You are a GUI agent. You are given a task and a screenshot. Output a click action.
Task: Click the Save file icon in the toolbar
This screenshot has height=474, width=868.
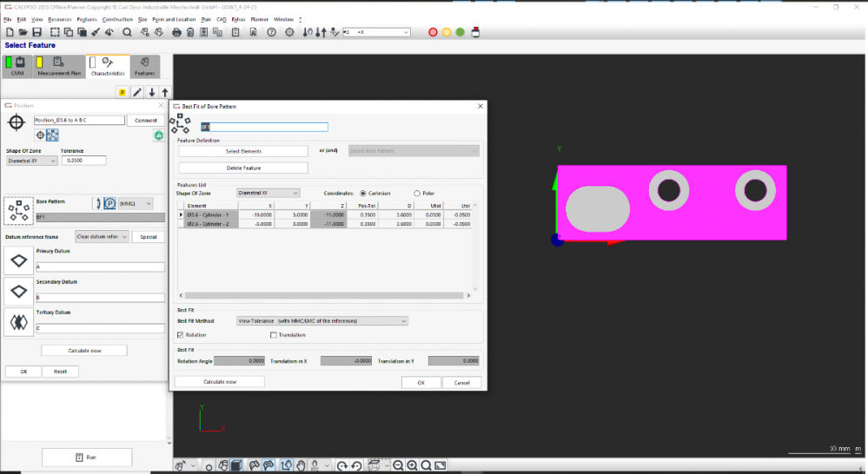point(36,32)
